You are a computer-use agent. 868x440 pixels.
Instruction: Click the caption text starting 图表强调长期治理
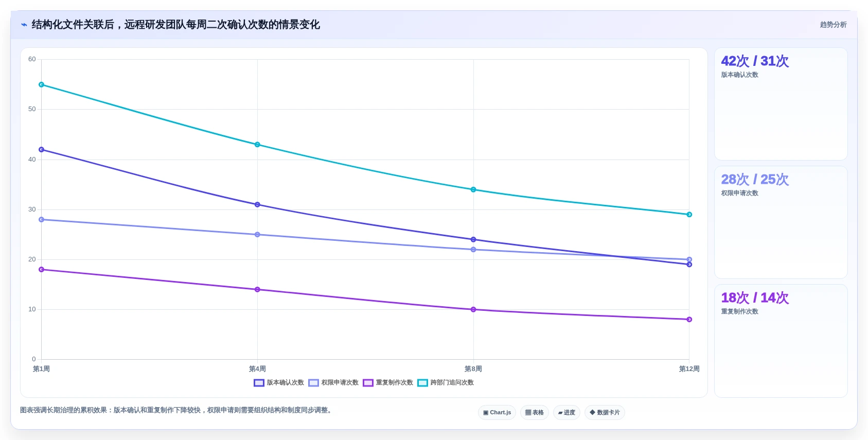click(177, 410)
